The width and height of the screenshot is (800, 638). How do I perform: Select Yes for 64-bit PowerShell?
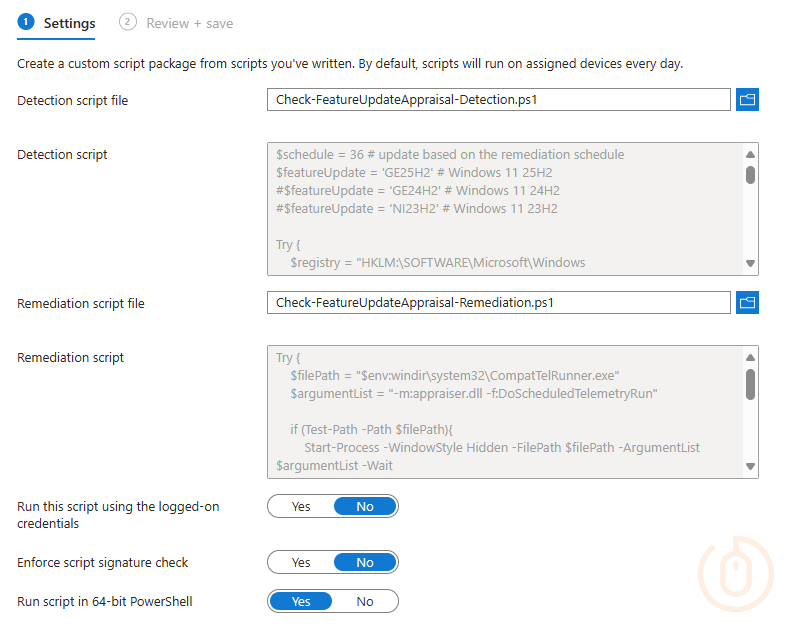(x=301, y=601)
